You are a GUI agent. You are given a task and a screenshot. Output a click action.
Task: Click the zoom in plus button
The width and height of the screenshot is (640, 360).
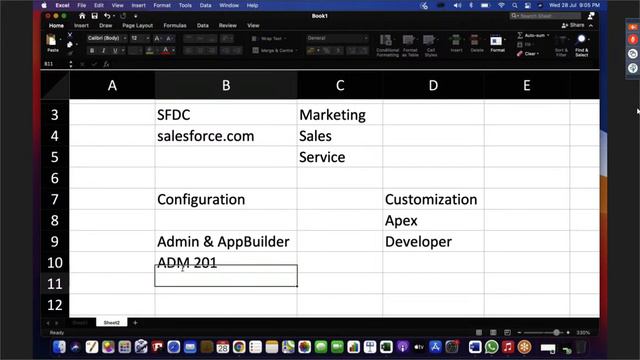click(568, 333)
